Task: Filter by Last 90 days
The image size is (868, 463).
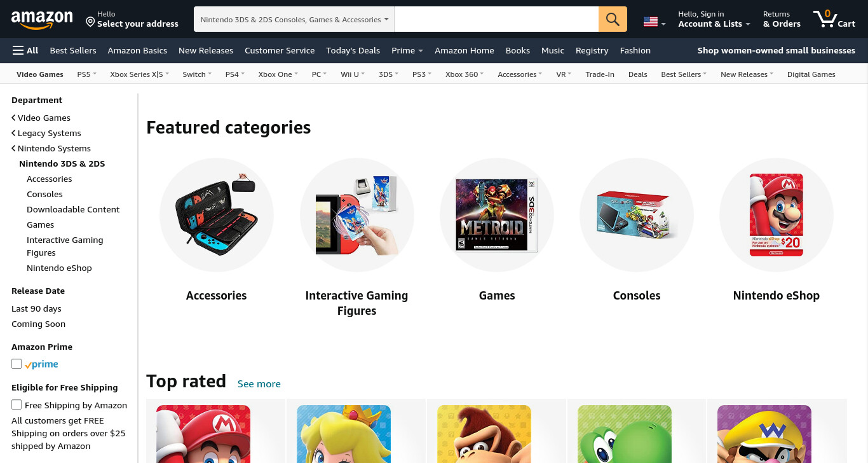Action: click(x=36, y=308)
